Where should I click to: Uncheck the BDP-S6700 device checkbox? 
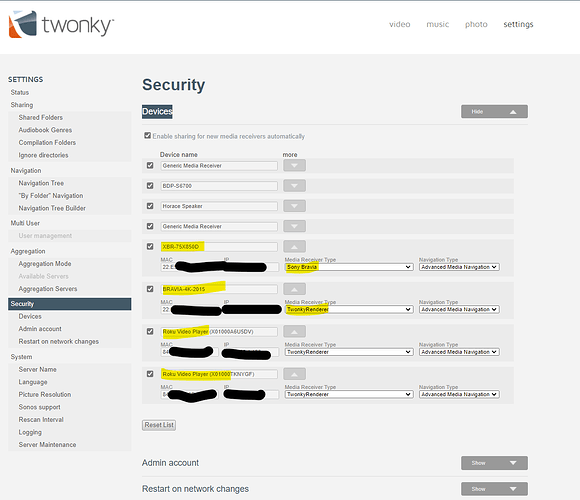tap(150, 186)
